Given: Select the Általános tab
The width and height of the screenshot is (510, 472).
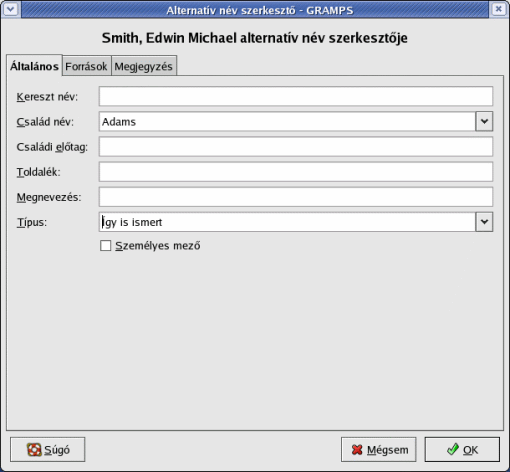Looking at the screenshot, I should 34,66.
